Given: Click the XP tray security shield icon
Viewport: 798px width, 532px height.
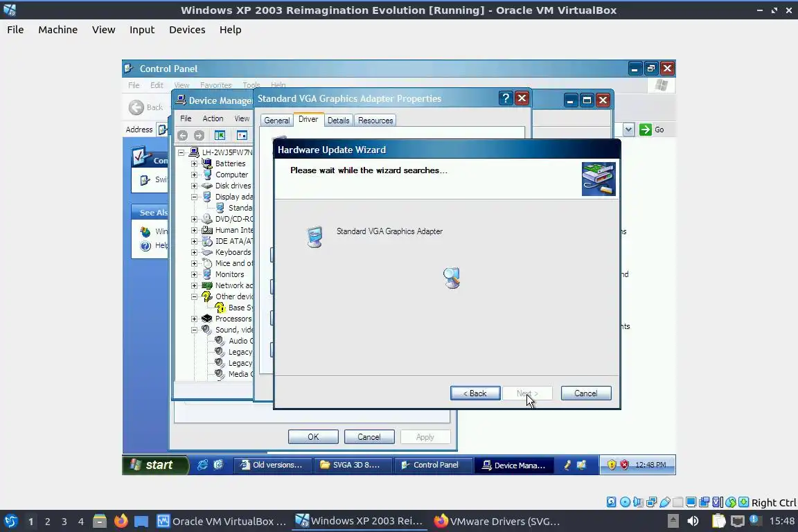Looking at the screenshot, I should tap(612, 465).
